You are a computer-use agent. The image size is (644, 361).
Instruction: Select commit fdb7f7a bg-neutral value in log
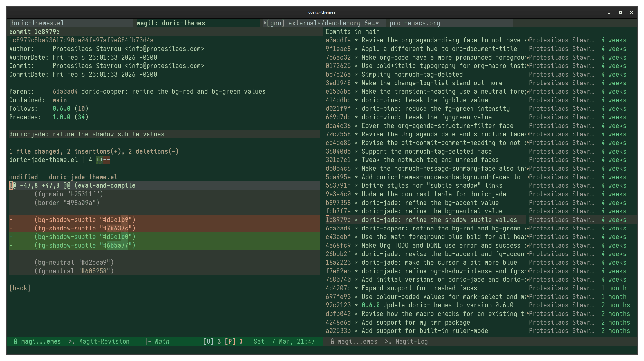(x=432, y=211)
